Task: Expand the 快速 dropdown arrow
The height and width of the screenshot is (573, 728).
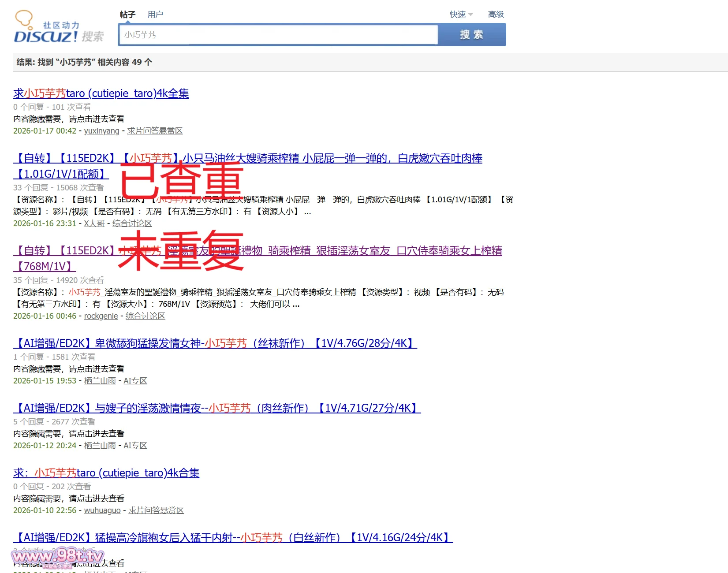Action: [470, 15]
